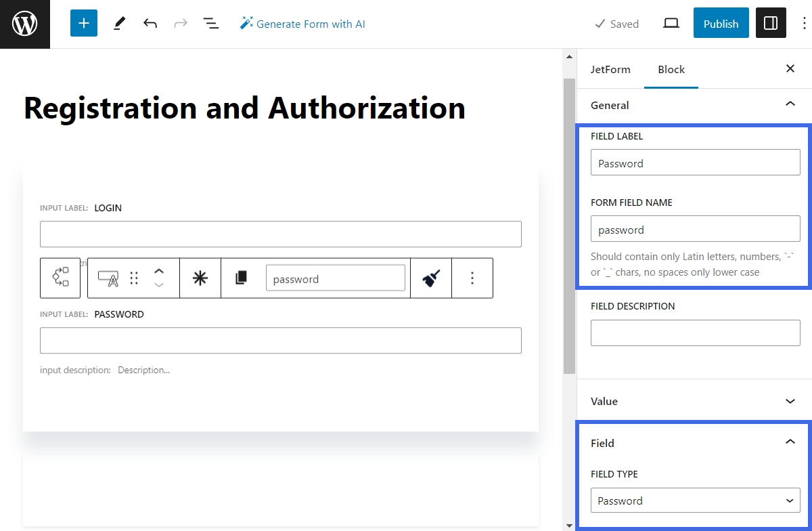The width and height of the screenshot is (812, 531).
Task: Open the Field Type dropdown
Action: point(695,501)
